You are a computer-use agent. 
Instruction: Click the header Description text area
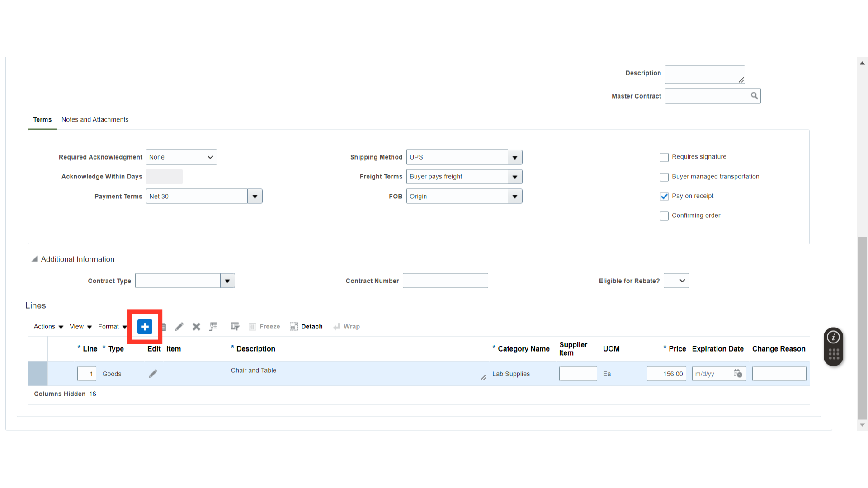tap(705, 75)
